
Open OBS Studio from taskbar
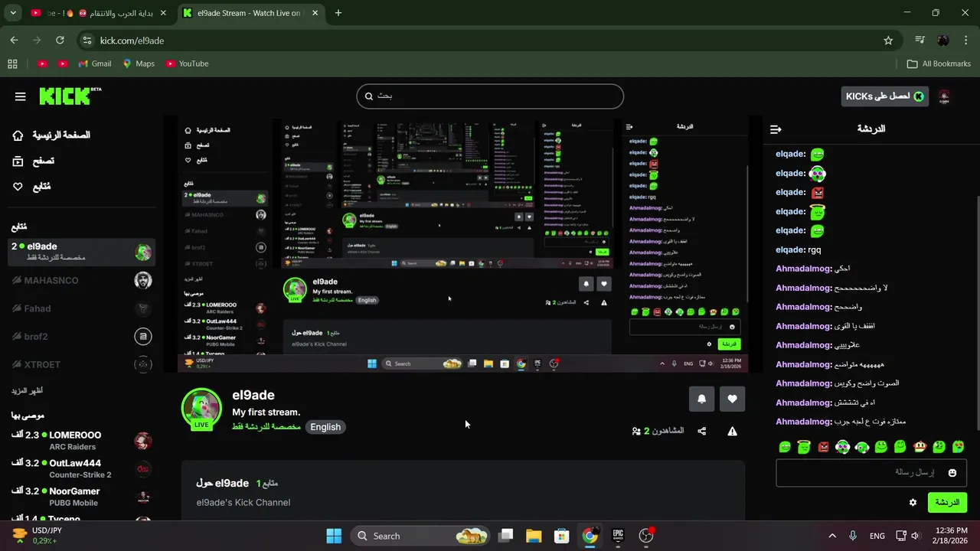646,536
